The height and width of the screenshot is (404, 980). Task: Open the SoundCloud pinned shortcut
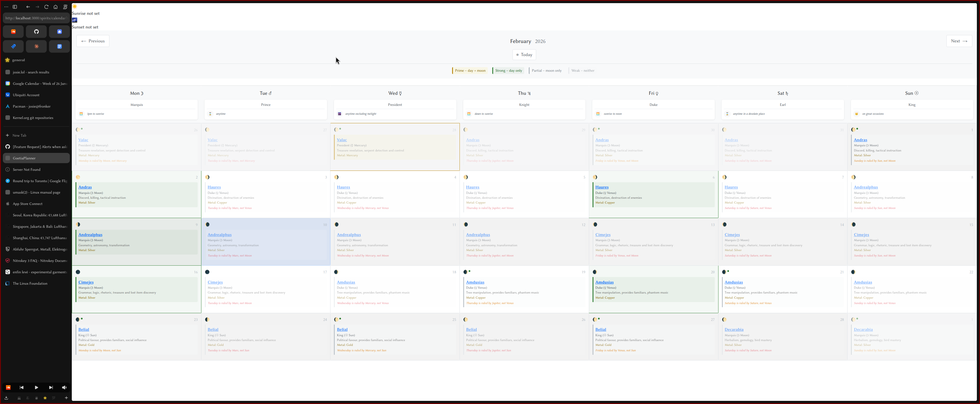pos(13,32)
